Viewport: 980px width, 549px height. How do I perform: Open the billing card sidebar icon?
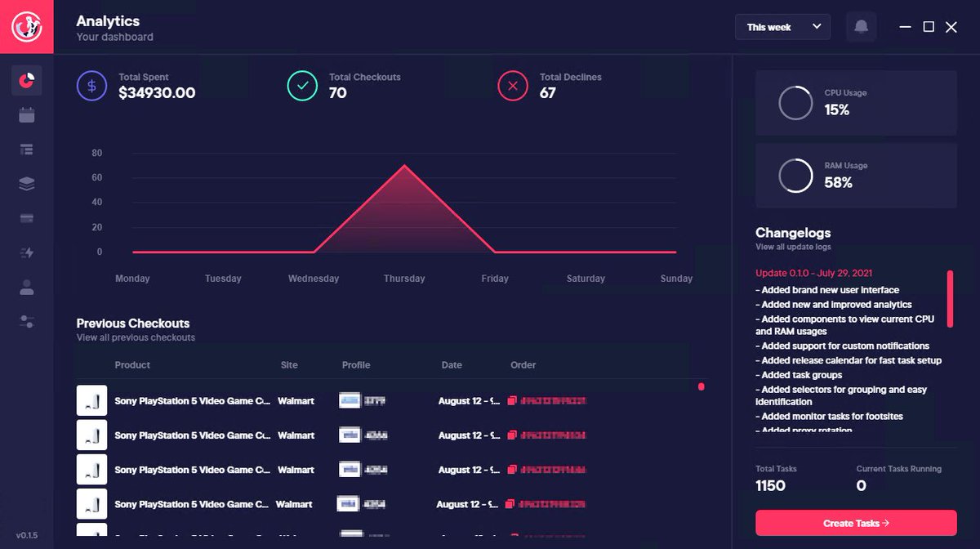click(x=27, y=218)
